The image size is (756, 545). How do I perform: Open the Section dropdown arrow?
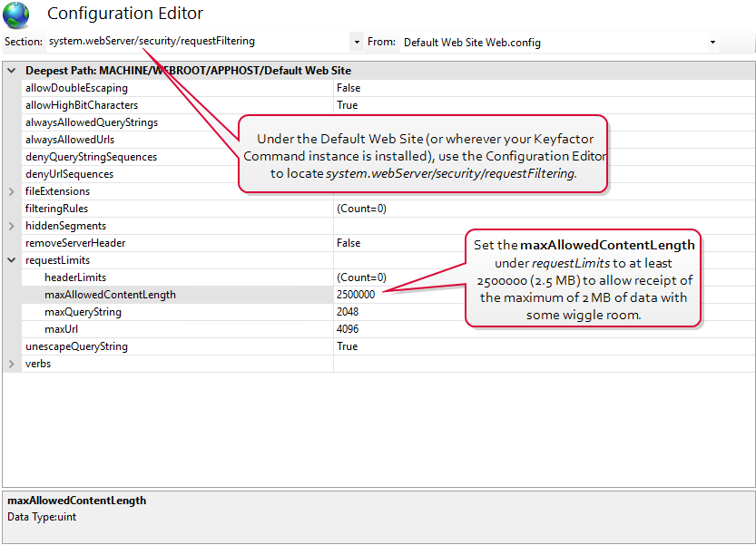tap(356, 42)
